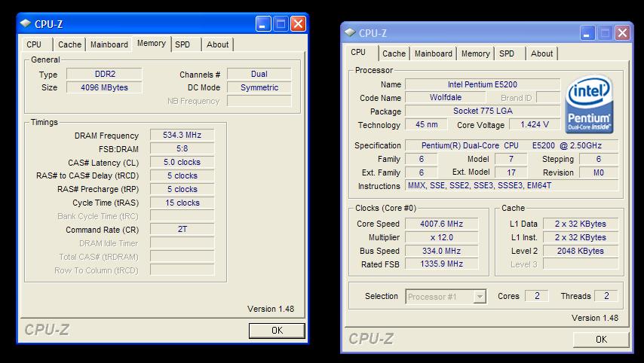The width and height of the screenshot is (644, 363).
Task: Click the 534.3 MHz DRAM Frequency value
Action: (182, 135)
